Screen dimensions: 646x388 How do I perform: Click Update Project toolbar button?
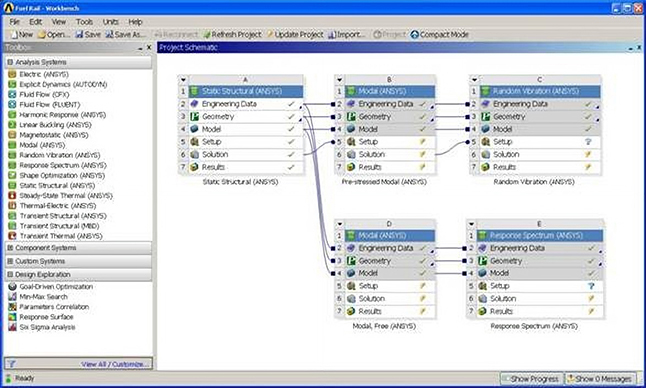295,35
